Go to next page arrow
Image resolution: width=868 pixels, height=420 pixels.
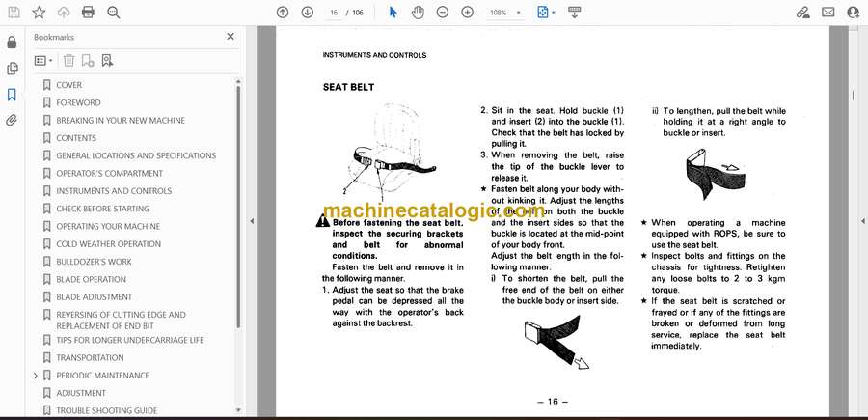pyautogui.click(x=308, y=13)
